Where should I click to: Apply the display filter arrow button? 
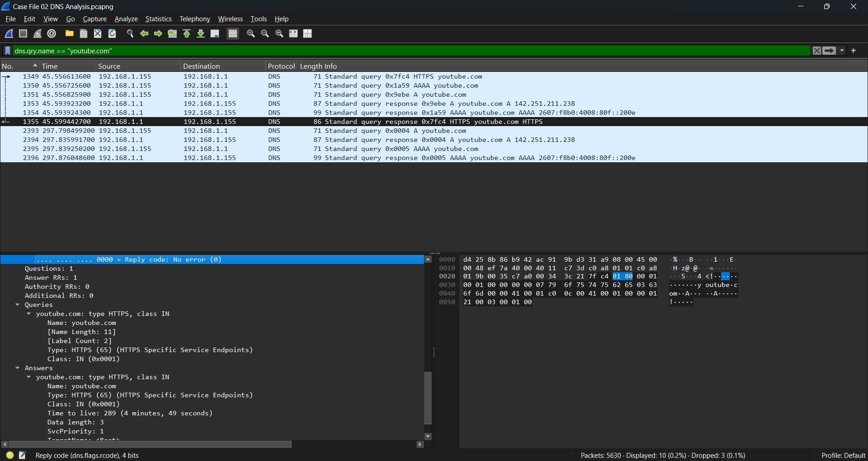tap(829, 51)
